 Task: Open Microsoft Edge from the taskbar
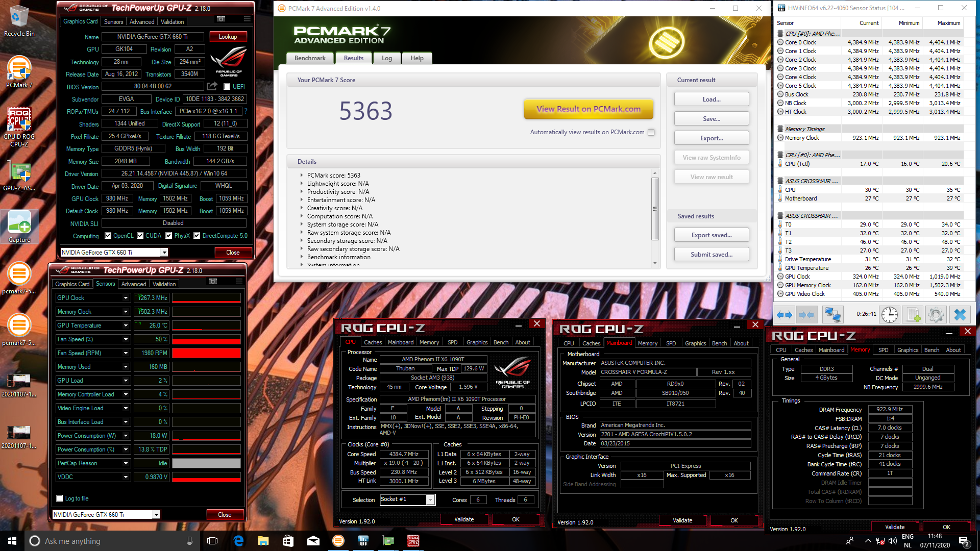238,541
